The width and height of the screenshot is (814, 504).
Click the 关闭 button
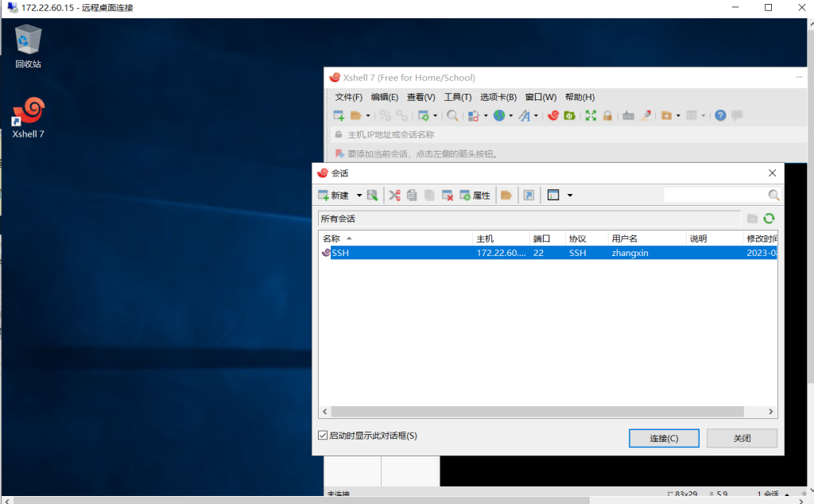coord(741,438)
